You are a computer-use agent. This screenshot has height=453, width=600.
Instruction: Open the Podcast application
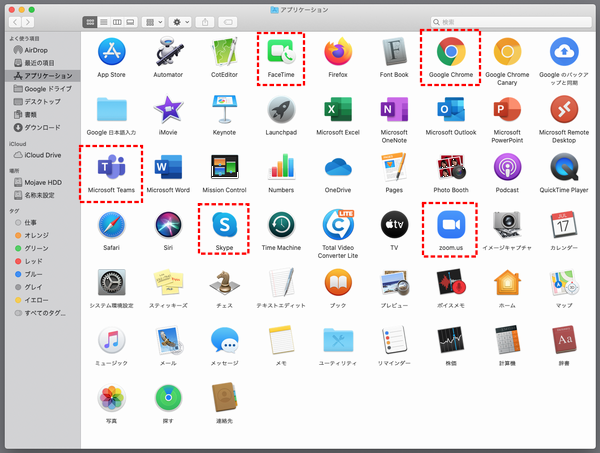[507, 167]
